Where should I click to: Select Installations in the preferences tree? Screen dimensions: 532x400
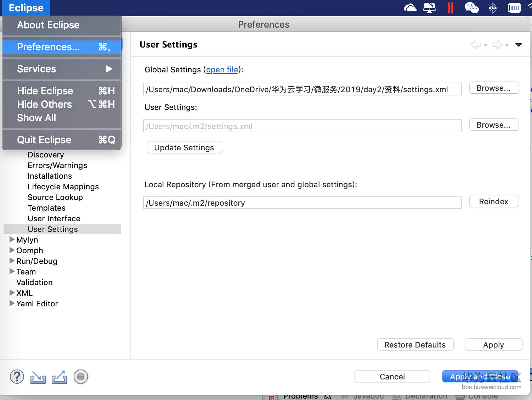[50, 176]
